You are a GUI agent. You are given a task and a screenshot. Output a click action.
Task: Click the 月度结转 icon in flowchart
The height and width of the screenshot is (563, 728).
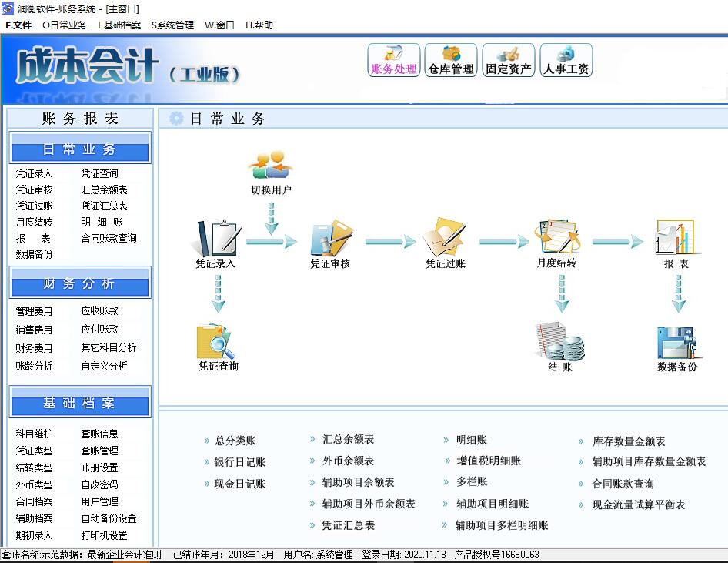[x=557, y=237]
